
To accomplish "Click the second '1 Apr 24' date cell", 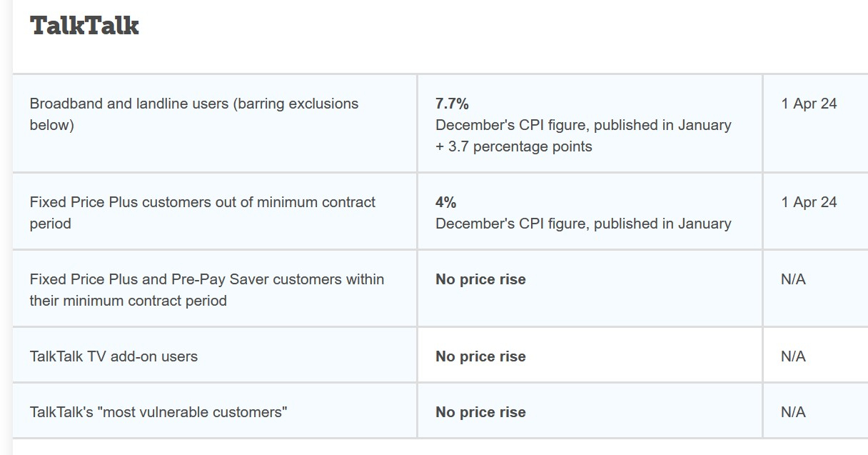I will click(x=809, y=202).
